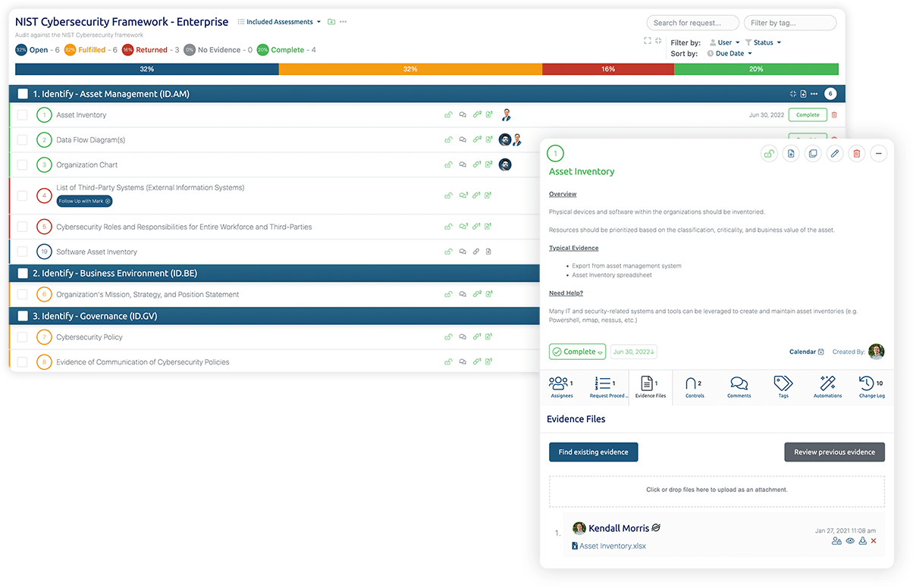This screenshot has height=588, width=913.
Task: Click the red trash icon next to Asset Inventory's Complete status
Action: pos(834,114)
